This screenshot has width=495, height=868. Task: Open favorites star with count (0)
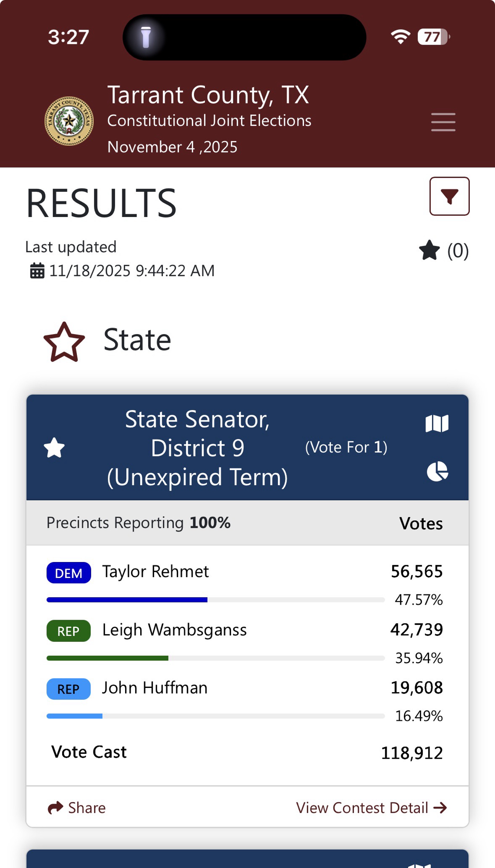point(443,250)
